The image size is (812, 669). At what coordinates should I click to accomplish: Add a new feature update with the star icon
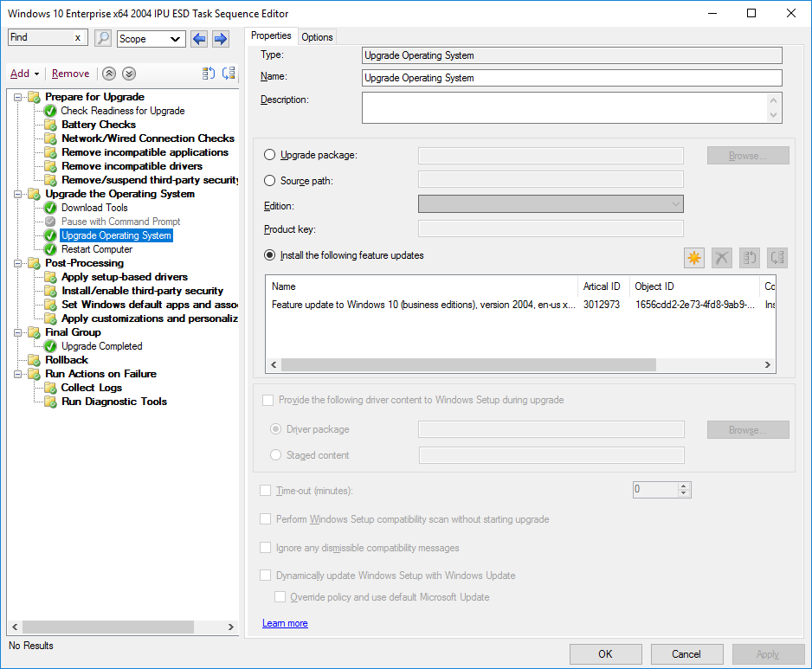click(694, 258)
